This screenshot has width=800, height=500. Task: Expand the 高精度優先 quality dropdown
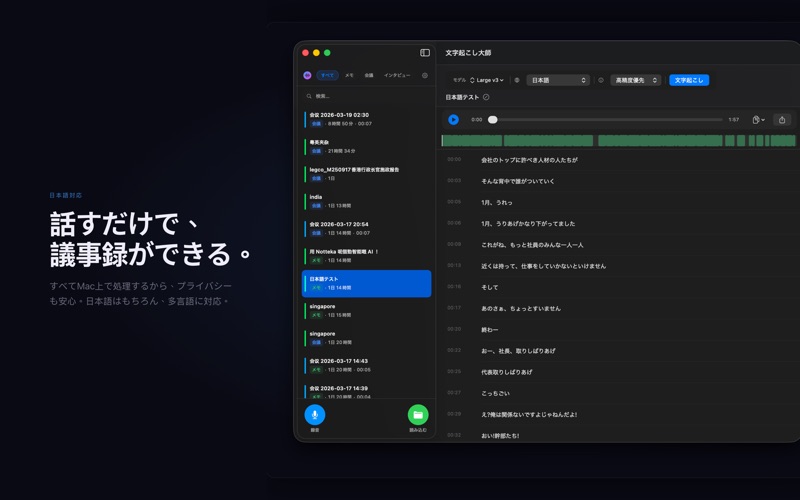coord(636,80)
